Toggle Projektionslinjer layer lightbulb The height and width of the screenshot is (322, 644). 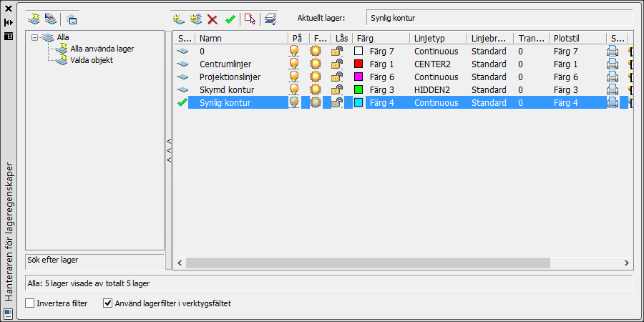point(293,77)
